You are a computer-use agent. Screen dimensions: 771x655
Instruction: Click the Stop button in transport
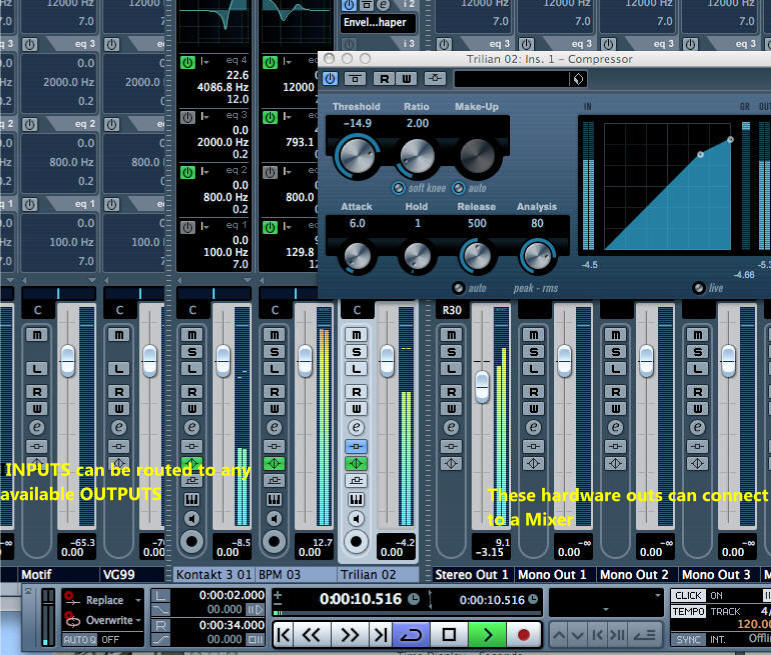click(x=449, y=635)
